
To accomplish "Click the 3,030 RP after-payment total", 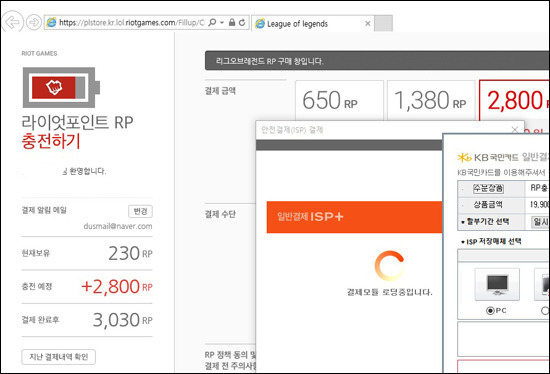I will (122, 320).
